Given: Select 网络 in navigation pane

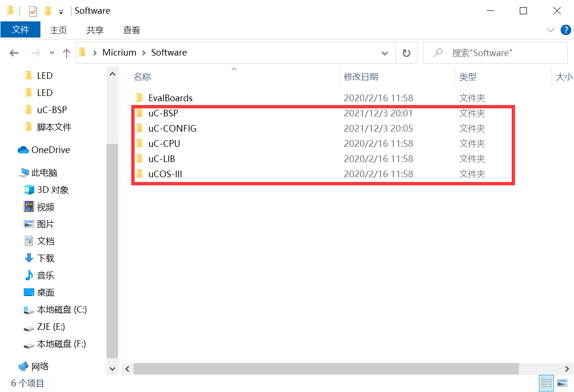Looking at the screenshot, I should click(40, 366).
